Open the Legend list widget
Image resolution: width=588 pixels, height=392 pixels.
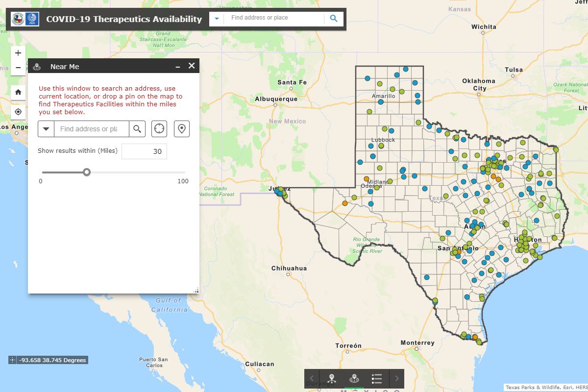click(377, 378)
